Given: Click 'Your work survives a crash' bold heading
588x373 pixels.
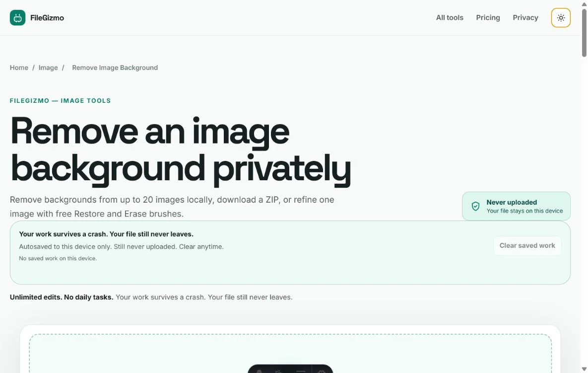Looking at the screenshot, I should (106, 234).
